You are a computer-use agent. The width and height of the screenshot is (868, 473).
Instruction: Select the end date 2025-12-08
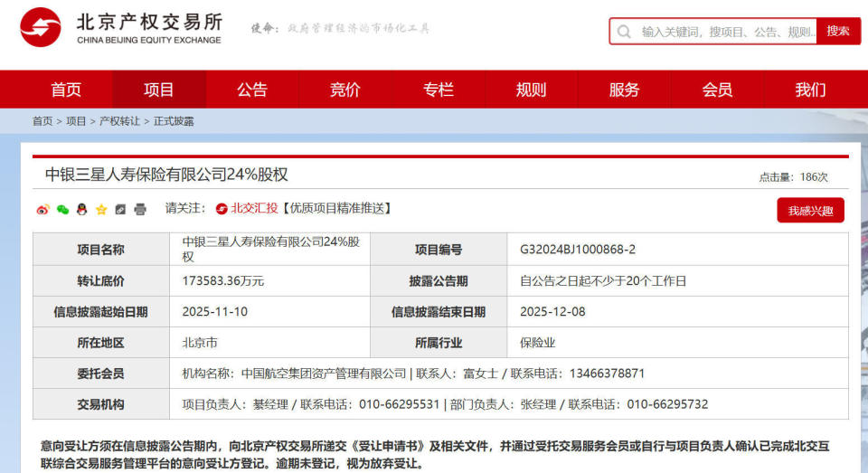click(552, 312)
